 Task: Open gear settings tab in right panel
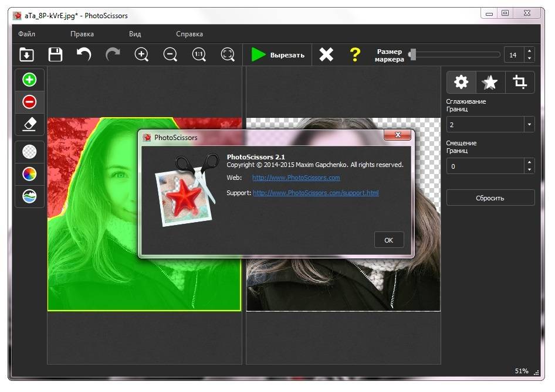point(461,82)
